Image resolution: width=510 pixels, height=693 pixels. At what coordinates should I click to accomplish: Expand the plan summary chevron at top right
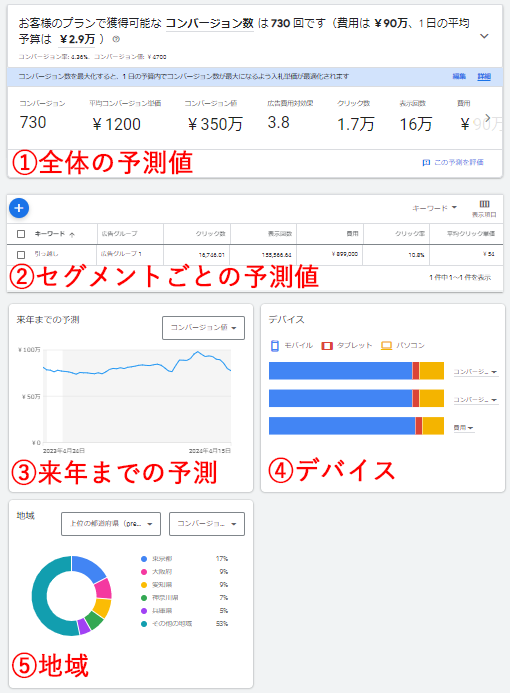[484, 36]
